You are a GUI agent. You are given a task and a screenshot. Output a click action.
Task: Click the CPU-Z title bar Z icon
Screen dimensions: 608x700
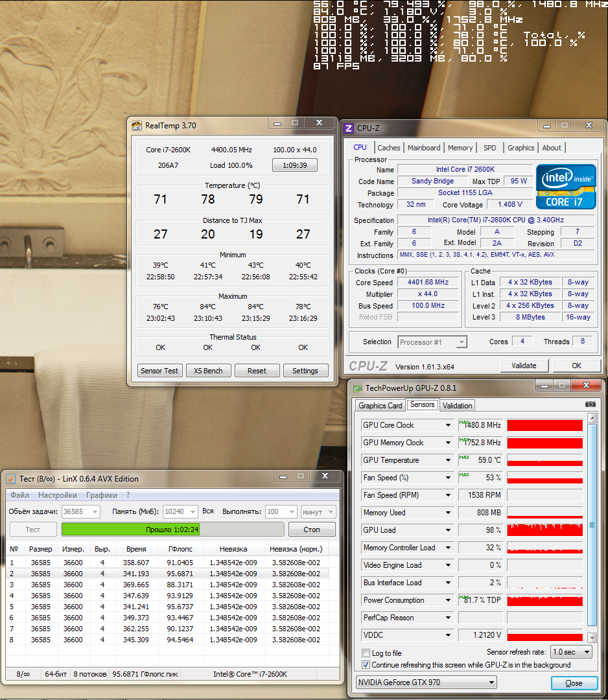[349, 128]
